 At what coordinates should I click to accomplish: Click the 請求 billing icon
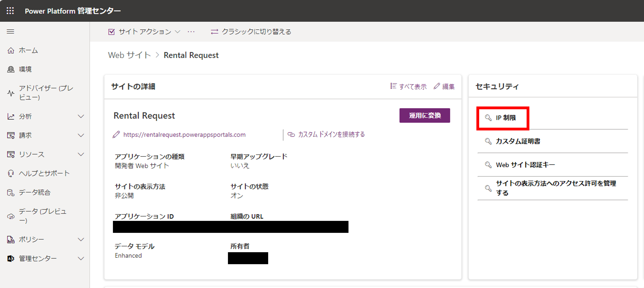click(11, 135)
